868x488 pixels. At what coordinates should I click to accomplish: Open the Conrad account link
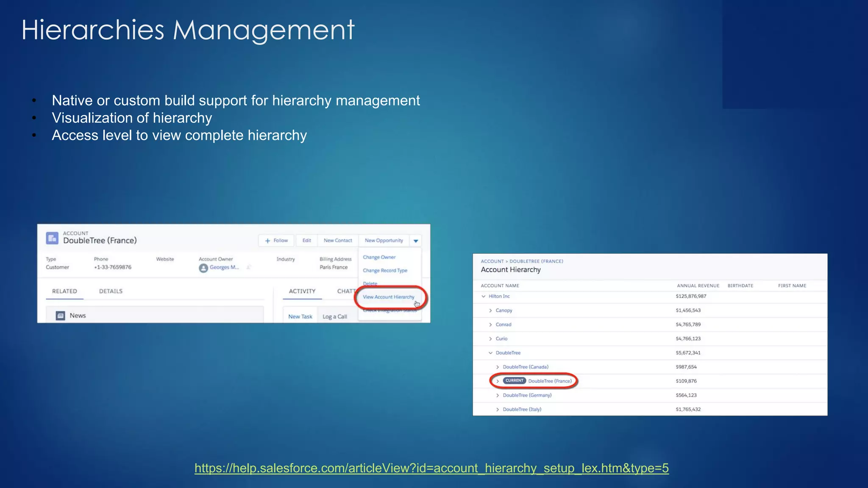[x=504, y=324]
